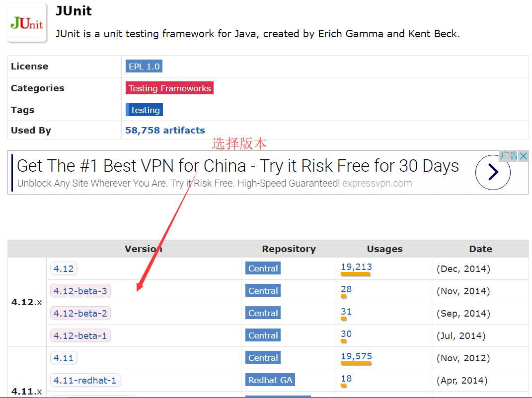Open the VPN ad headline
Image resolution: width=532 pixels, height=398 pixels.
pos(238,166)
